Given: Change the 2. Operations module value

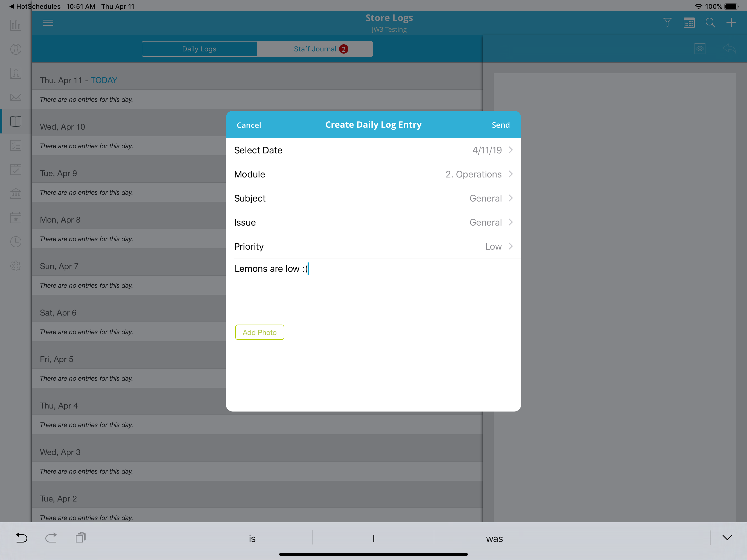Looking at the screenshot, I should (474, 174).
